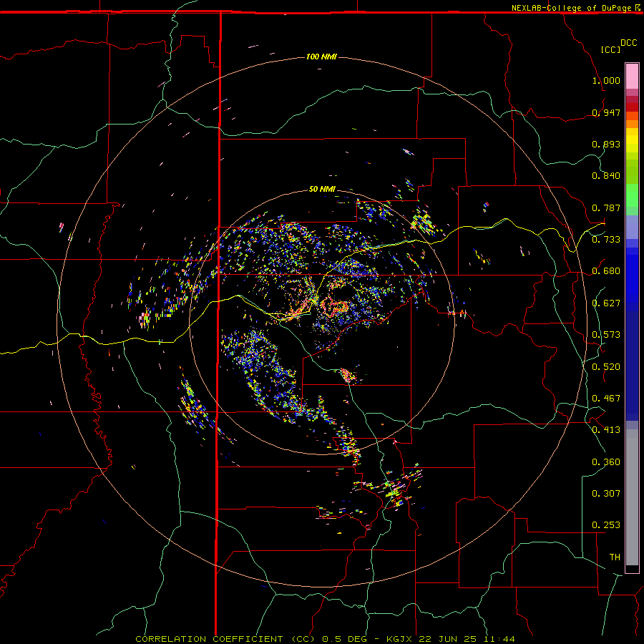Image resolution: width=644 pixels, height=644 pixels.
Task: Click the 0.253 value on the color scale
Action: (x=606, y=525)
